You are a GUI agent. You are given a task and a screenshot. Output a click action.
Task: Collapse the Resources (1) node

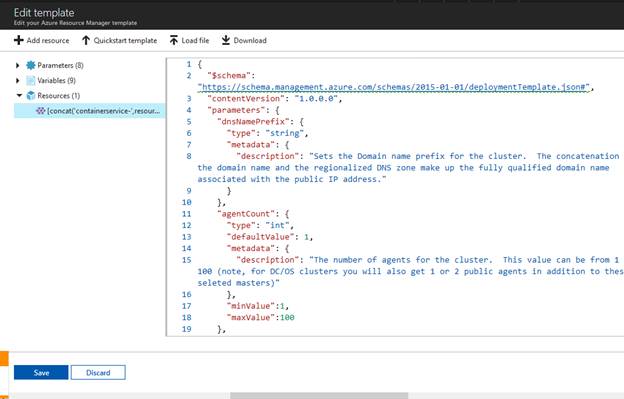19,95
